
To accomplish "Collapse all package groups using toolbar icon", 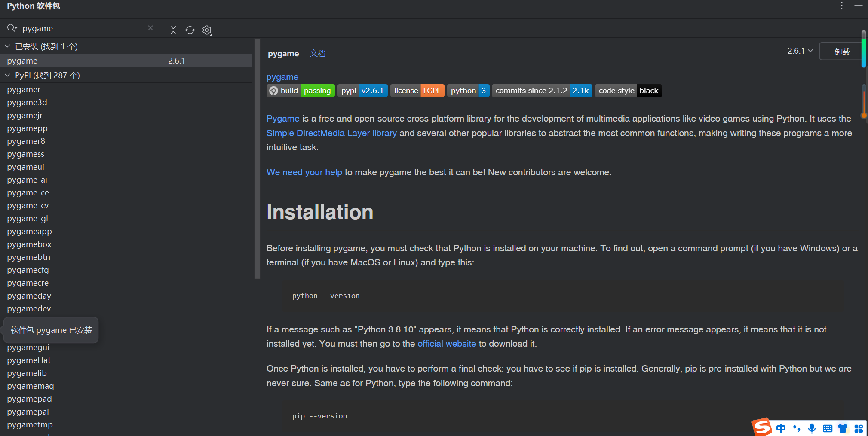I will point(173,30).
